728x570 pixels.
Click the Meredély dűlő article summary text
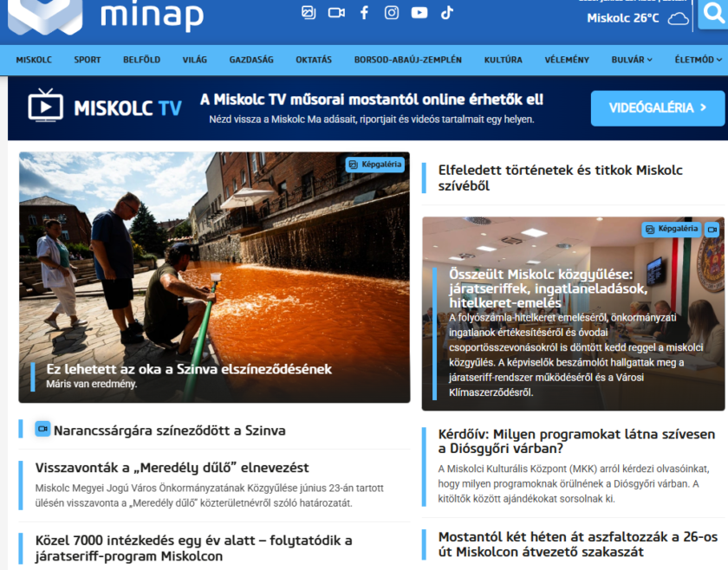[x=210, y=496]
